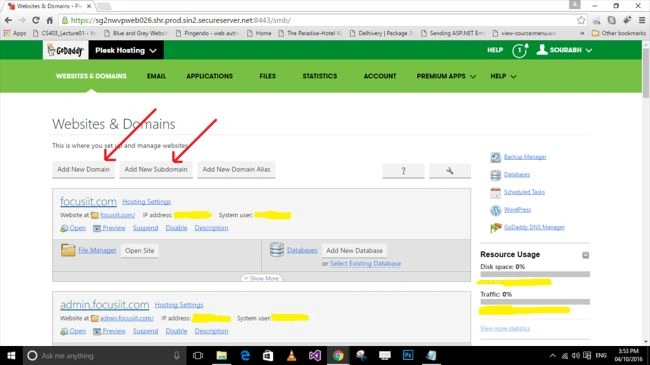
Task: Collapse the Resource Usage panel
Action: click(585, 255)
